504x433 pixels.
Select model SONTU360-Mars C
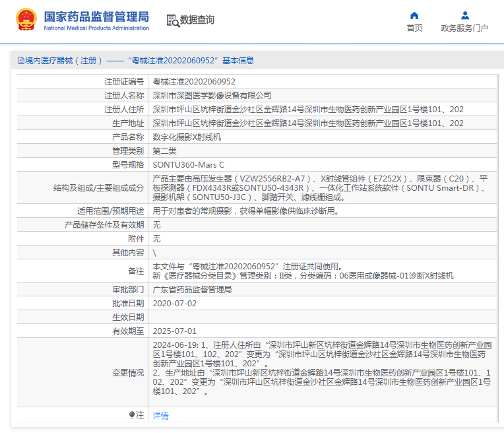[x=189, y=165]
